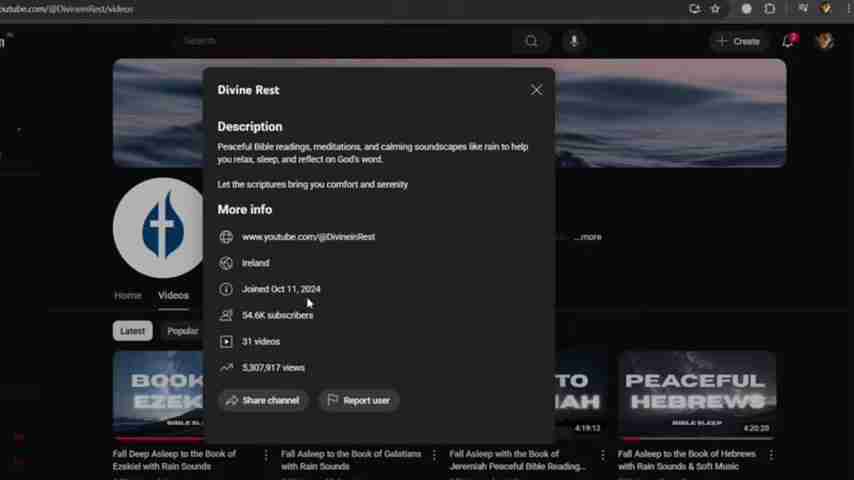Screen dimensions: 854x480
Task: Open options menu for the Galatians video
Action: (x=434, y=455)
